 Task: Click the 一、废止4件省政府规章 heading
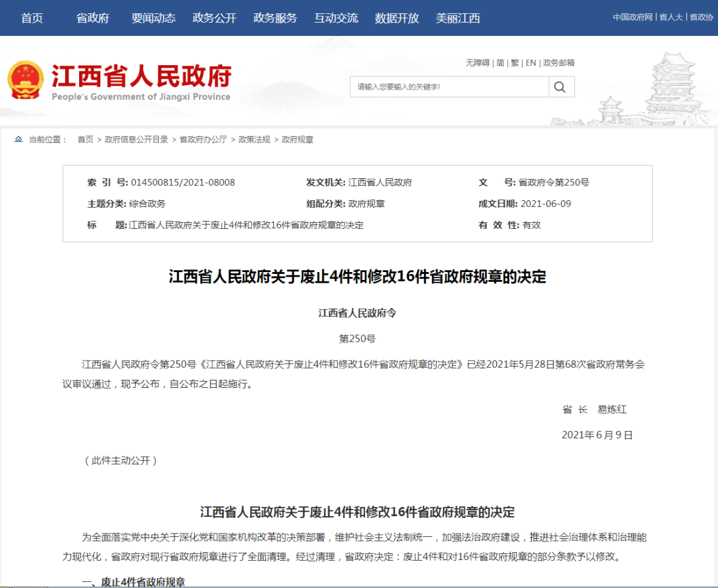(x=133, y=583)
